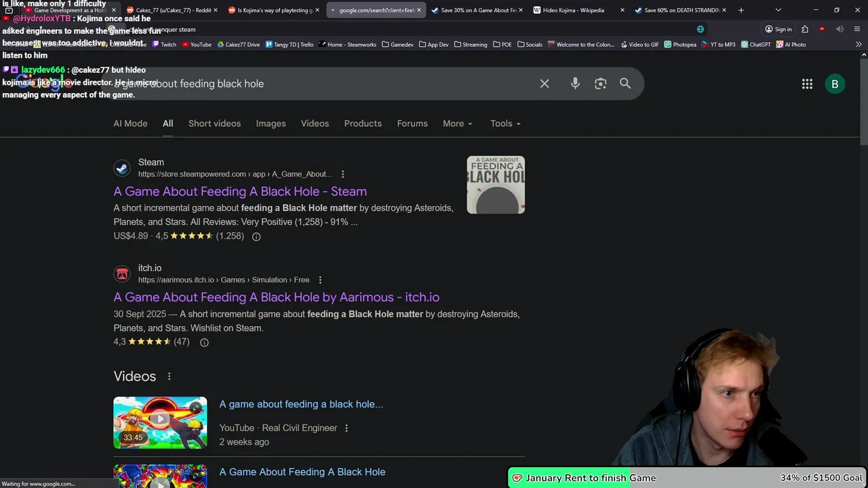This screenshot has height=488, width=868.
Task: Open 'A game about feeding a black hole...' video link
Action: click(301, 404)
